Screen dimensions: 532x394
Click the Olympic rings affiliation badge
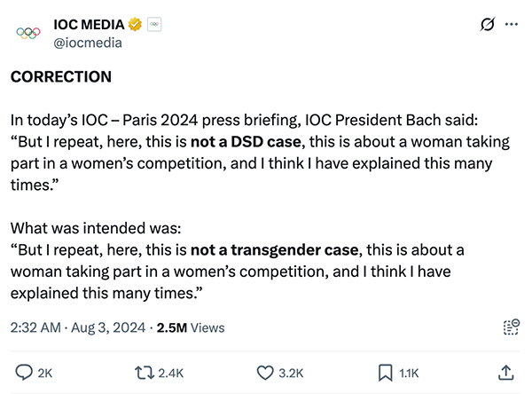tap(153, 25)
